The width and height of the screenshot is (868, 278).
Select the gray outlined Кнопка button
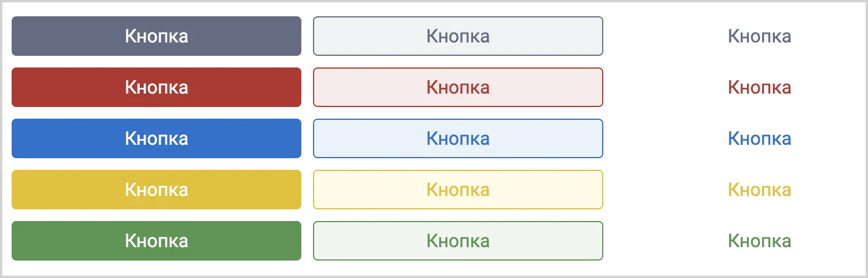[458, 36]
